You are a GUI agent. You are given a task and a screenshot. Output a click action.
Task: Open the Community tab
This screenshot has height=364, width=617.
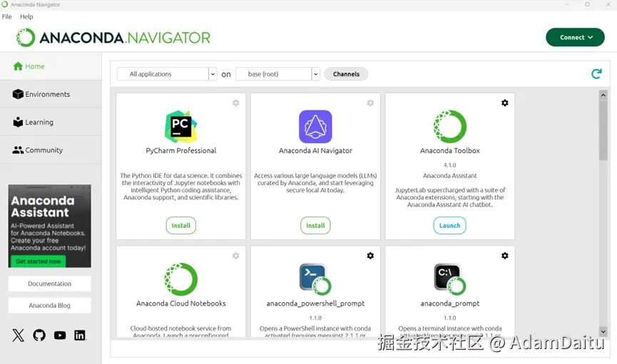[51, 150]
